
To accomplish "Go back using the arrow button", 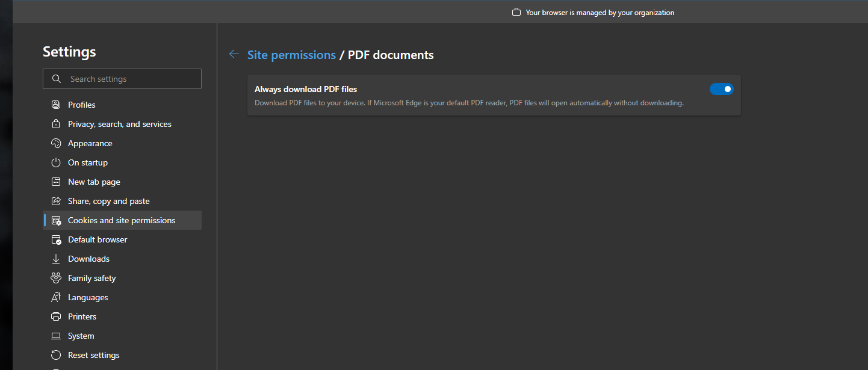I will (x=234, y=55).
